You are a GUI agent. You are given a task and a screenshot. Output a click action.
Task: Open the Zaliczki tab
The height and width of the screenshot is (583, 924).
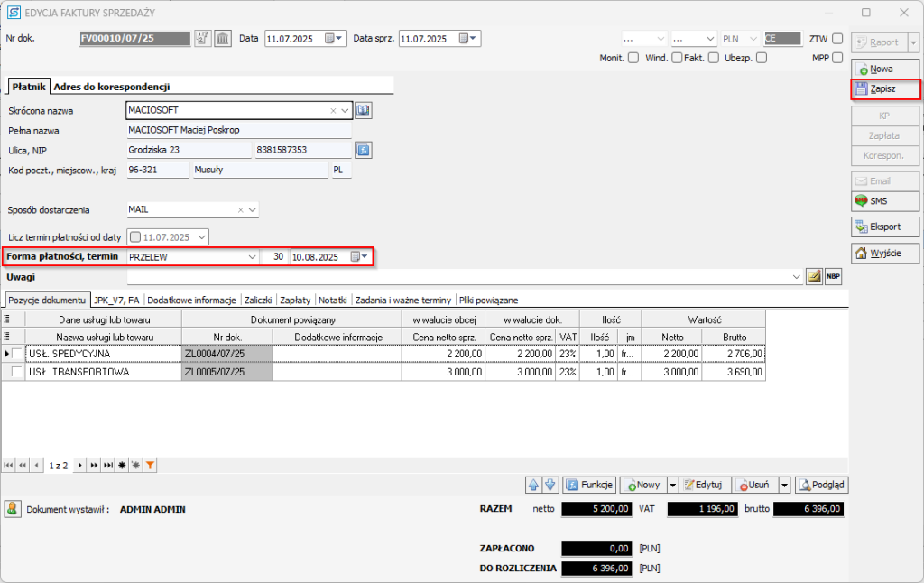coord(257,300)
